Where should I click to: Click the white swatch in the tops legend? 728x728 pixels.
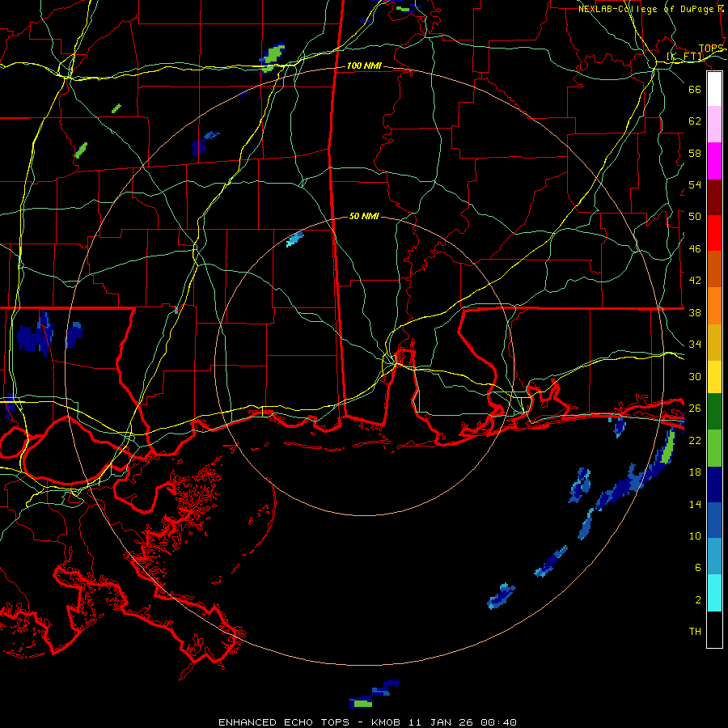click(714, 89)
